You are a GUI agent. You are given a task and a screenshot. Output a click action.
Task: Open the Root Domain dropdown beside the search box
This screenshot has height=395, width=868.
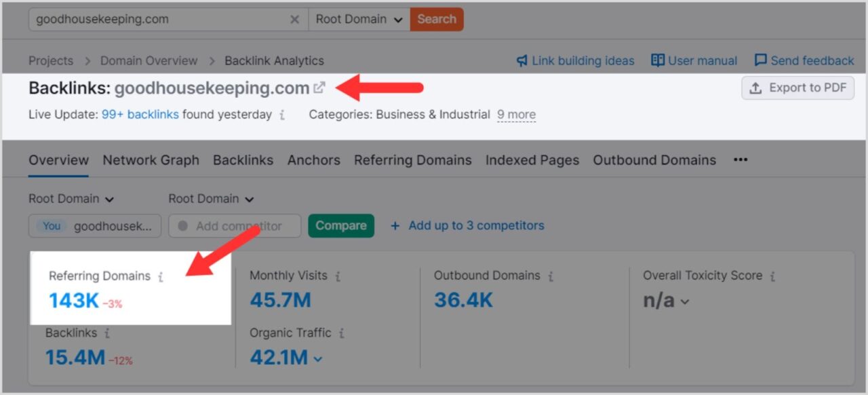(359, 19)
